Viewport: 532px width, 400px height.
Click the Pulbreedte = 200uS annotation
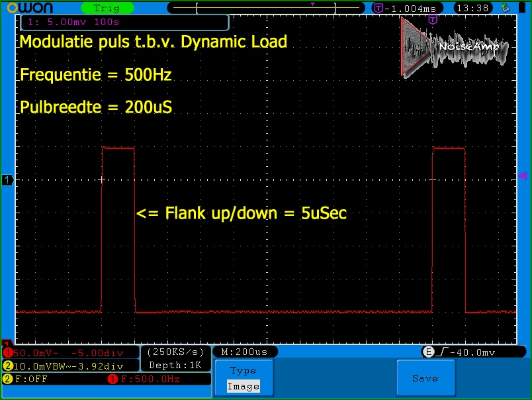[x=96, y=107]
